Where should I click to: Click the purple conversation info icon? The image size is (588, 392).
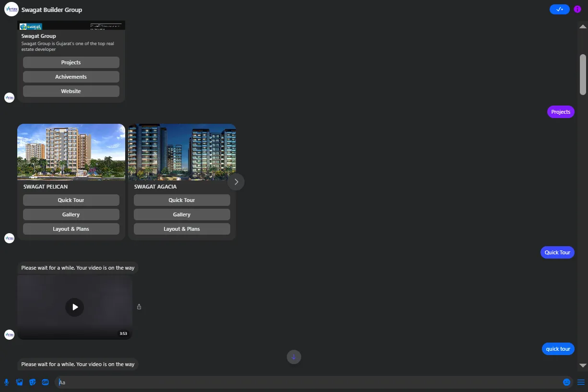[577, 9]
